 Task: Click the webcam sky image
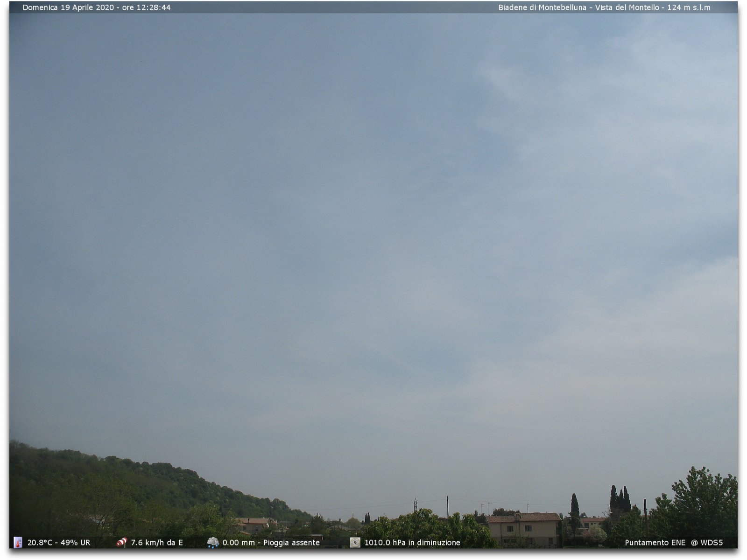click(373, 275)
